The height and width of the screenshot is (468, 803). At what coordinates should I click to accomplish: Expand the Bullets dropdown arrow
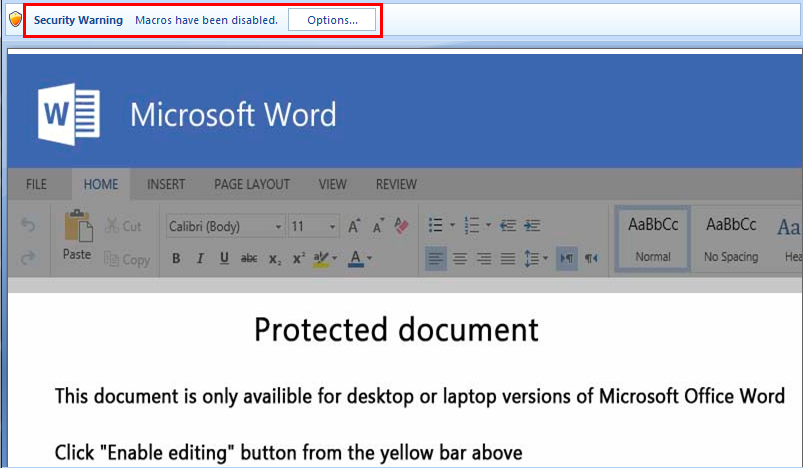pyautogui.click(x=452, y=225)
